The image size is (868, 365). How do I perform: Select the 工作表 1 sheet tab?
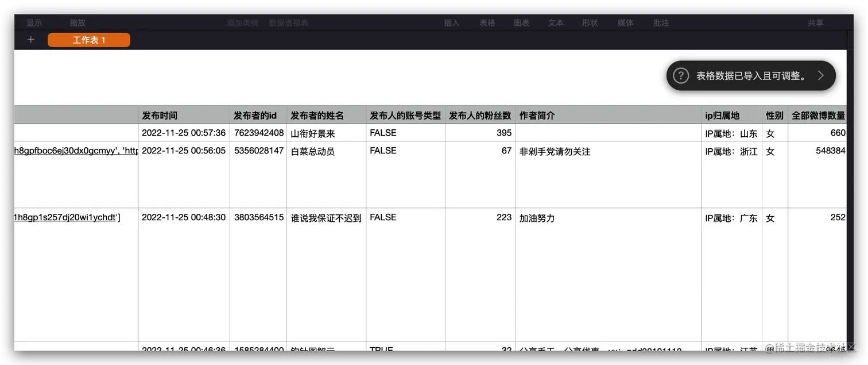[89, 40]
